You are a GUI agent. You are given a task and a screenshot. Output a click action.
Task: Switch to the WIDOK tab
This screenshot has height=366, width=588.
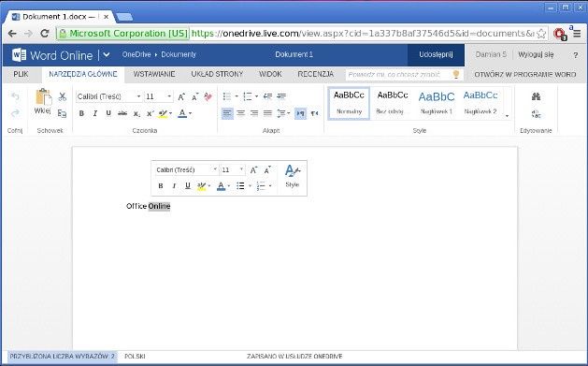tap(270, 74)
